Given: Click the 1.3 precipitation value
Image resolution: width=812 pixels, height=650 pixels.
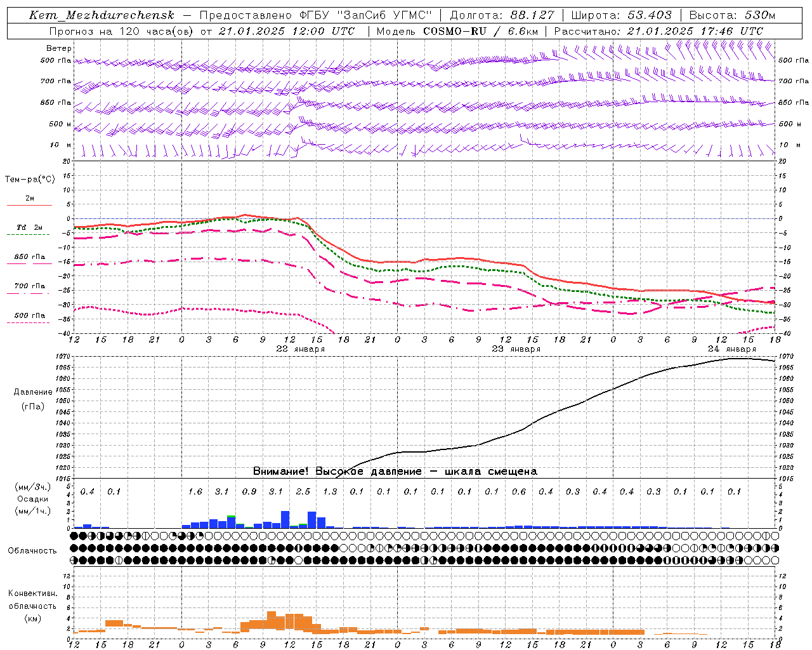Looking at the screenshot, I should point(330,491).
